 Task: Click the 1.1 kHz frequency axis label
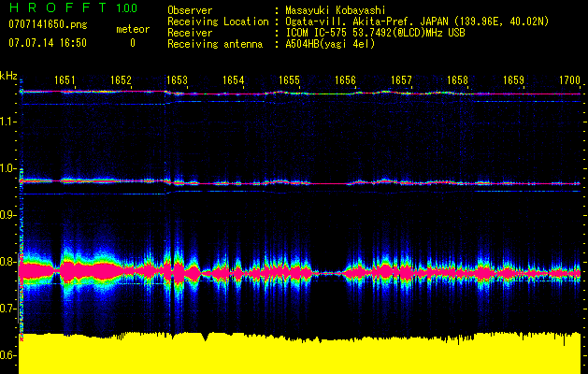coord(7,122)
